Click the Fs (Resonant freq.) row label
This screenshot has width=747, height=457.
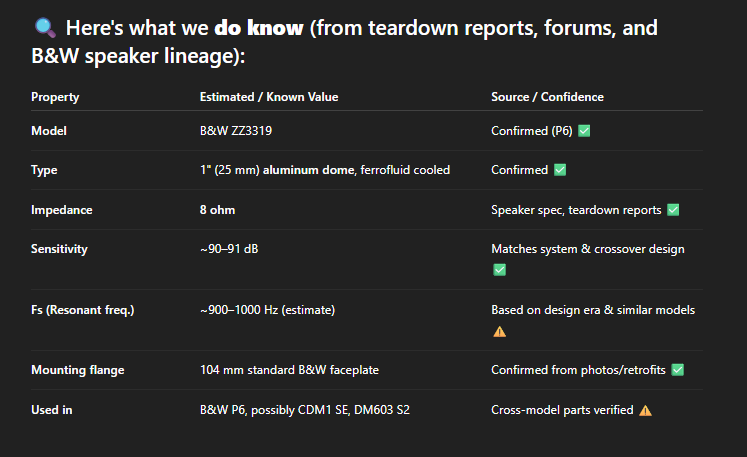tap(83, 310)
